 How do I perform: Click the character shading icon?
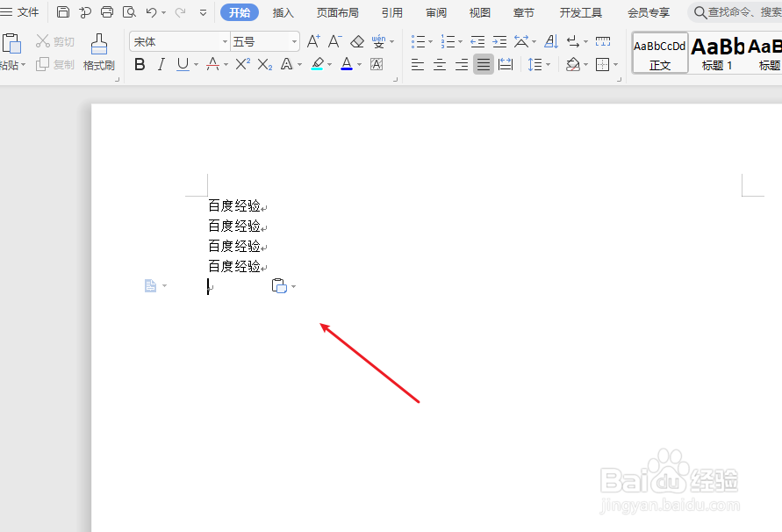[377, 64]
